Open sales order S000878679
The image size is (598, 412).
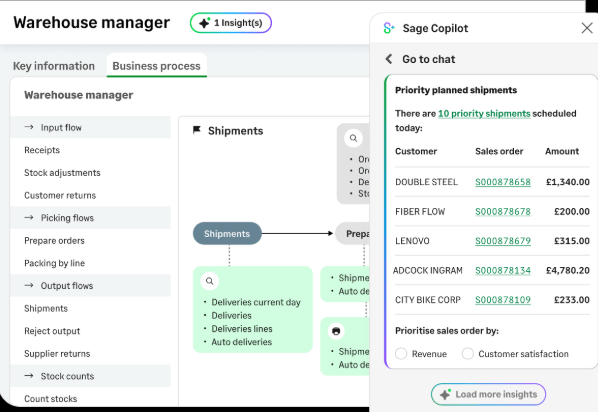(503, 241)
